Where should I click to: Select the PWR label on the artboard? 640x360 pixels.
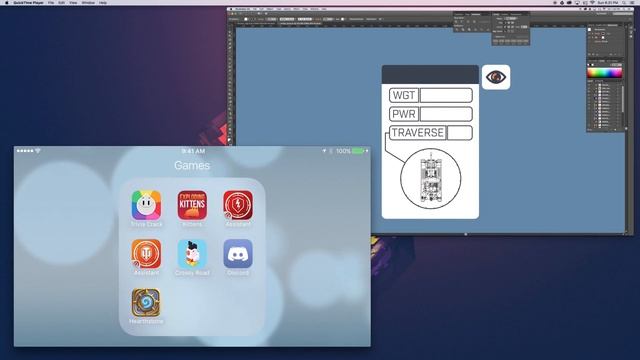(404, 114)
